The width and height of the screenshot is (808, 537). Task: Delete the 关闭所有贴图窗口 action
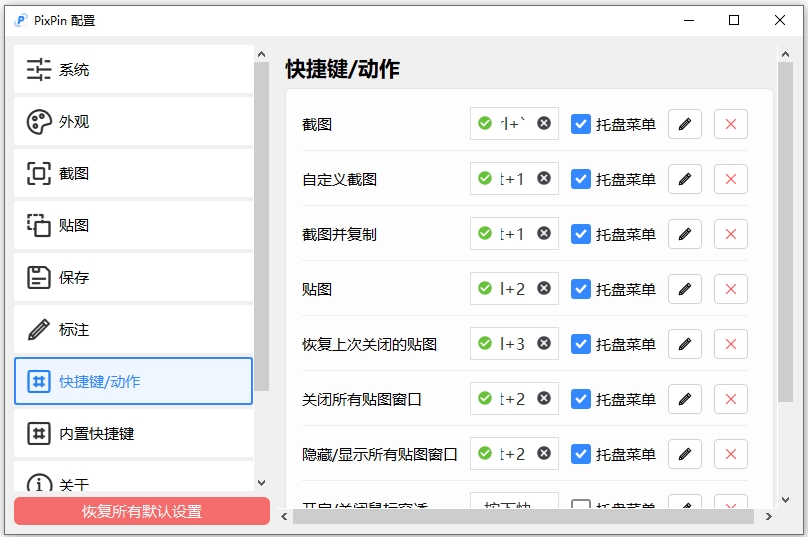tap(731, 399)
